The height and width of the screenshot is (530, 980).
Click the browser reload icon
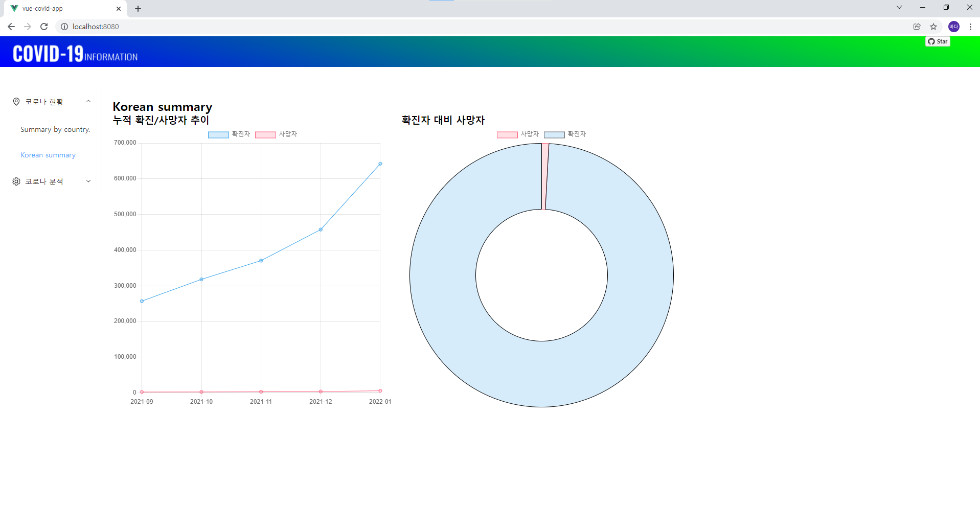(43, 27)
